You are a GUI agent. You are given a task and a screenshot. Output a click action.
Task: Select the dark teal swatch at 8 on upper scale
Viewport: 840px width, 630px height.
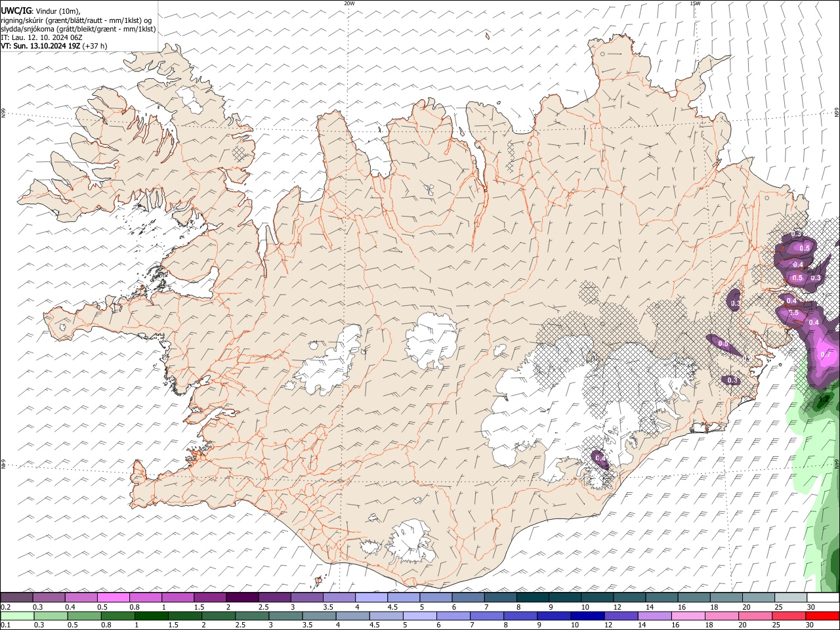(x=533, y=597)
